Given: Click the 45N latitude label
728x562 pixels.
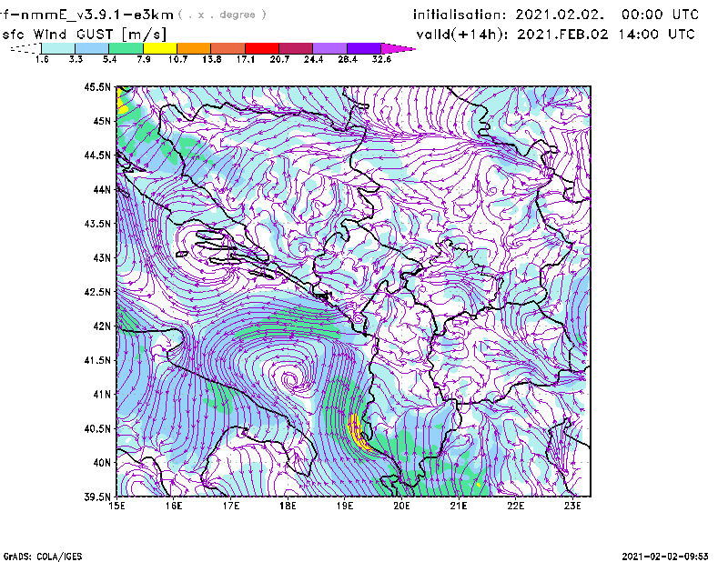Looking at the screenshot, I should tap(102, 121).
